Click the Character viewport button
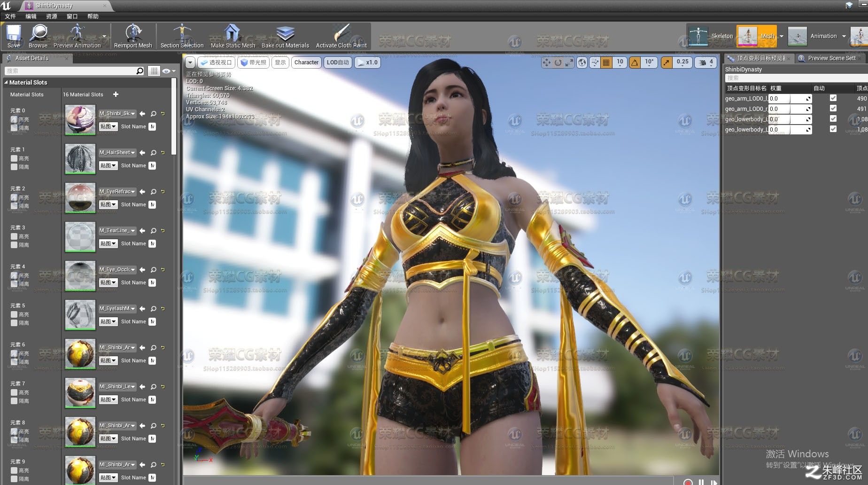868x485 pixels. click(x=306, y=62)
